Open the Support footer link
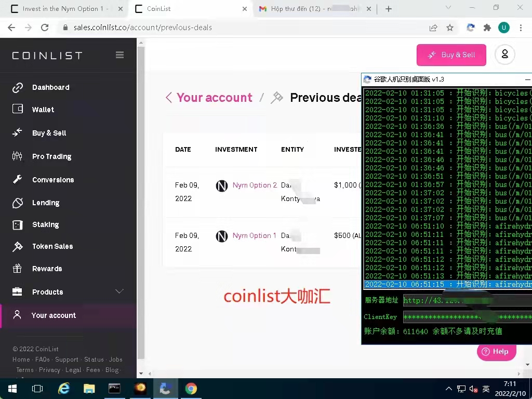The width and height of the screenshot is (532, 399). 66,360
